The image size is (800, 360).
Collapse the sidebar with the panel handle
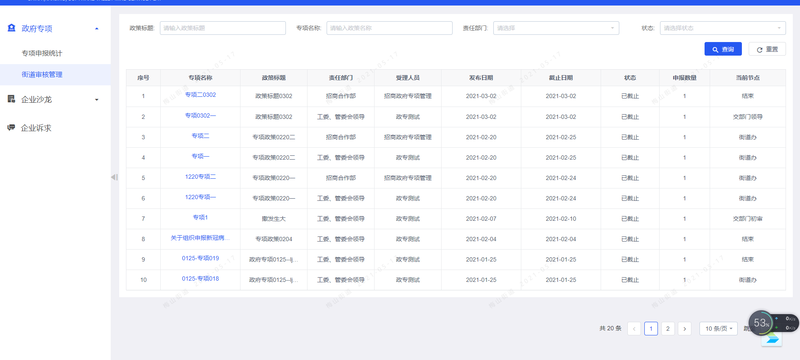tap(114, 177)
